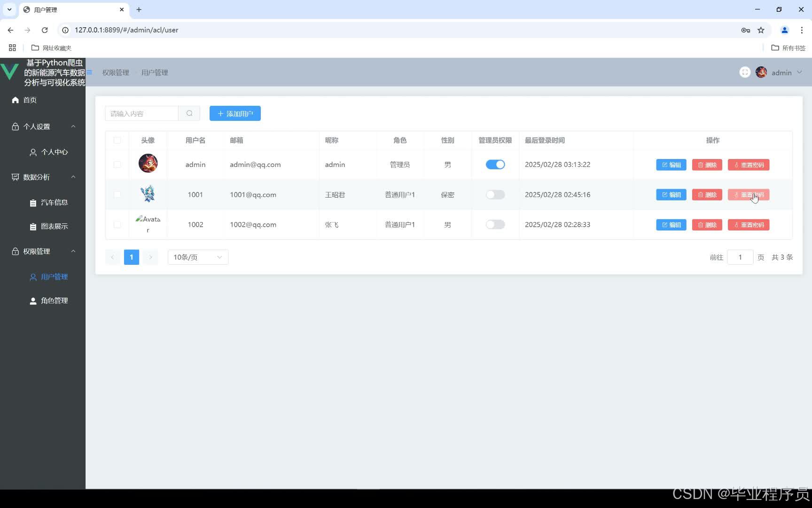Reset password for user 1002
The image size is (812, 508).
749,225
